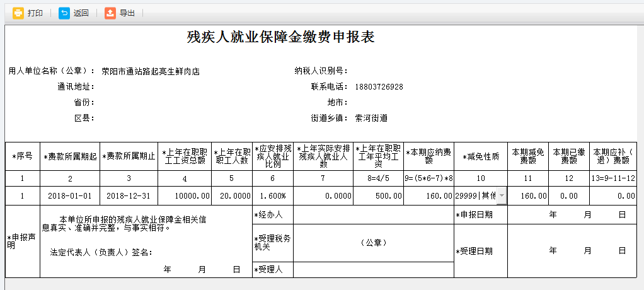Click the phone number 18803726928
Screen dimensions: 644x290
[x=379, y=86]
